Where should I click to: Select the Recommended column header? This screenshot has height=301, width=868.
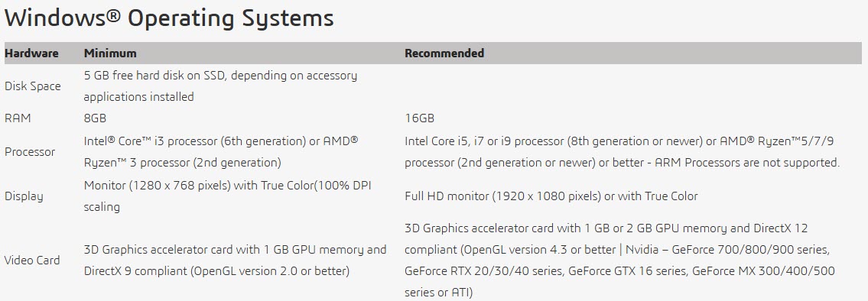[x=444, y=53]
